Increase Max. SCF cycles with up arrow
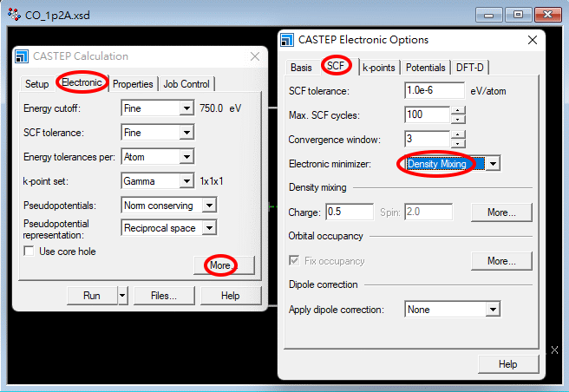 click(458, 110)
